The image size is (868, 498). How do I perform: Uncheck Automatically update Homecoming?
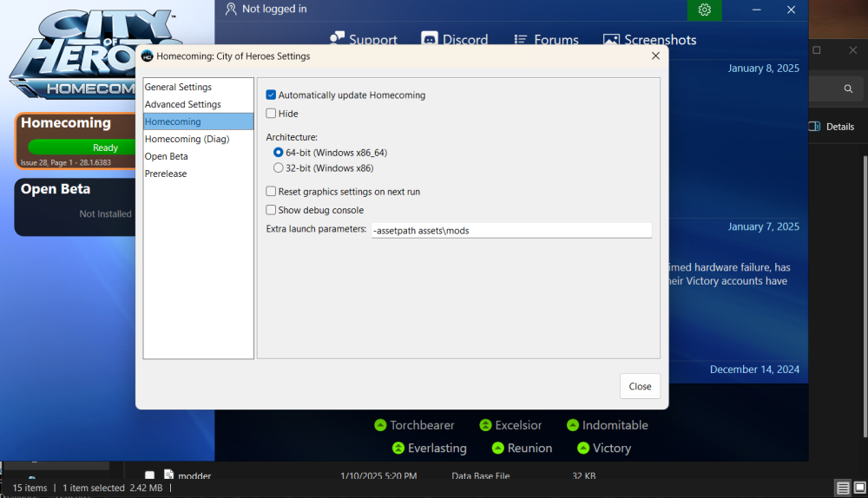272,95
